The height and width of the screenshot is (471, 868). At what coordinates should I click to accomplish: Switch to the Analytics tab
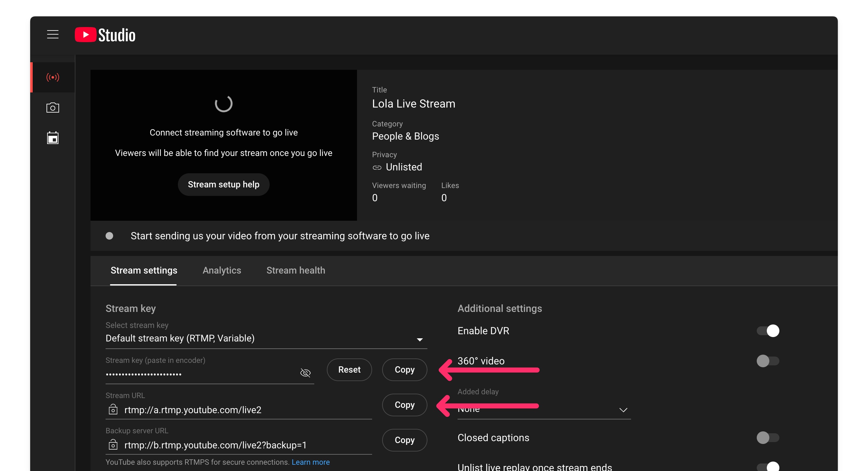click(x=222, y=270)
